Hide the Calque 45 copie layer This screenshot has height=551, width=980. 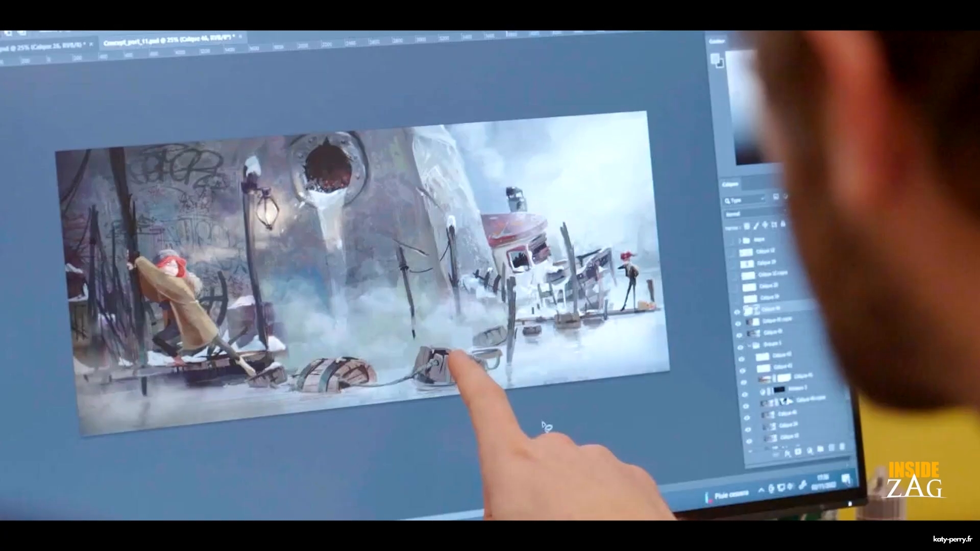(x=738, y=323)
